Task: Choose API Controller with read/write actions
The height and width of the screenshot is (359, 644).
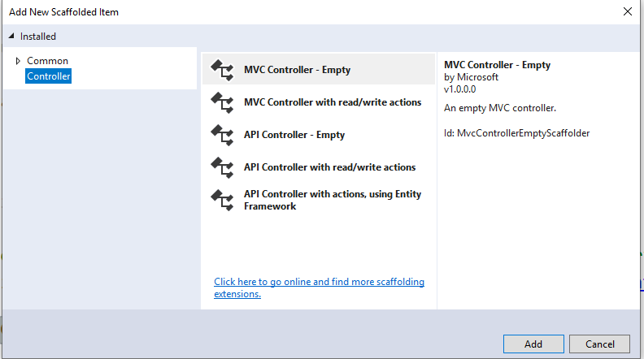Action: click(318, 167)
